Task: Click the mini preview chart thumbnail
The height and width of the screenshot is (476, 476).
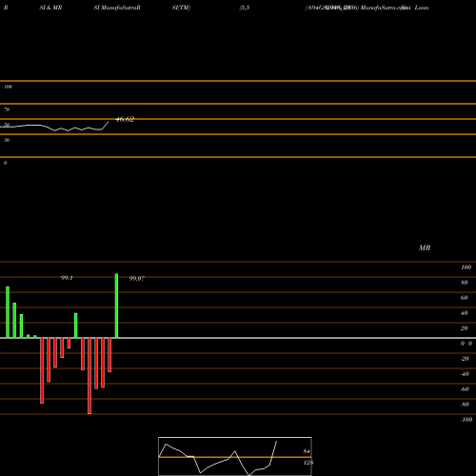Action: pyautogui.click(x=235, y=456)
